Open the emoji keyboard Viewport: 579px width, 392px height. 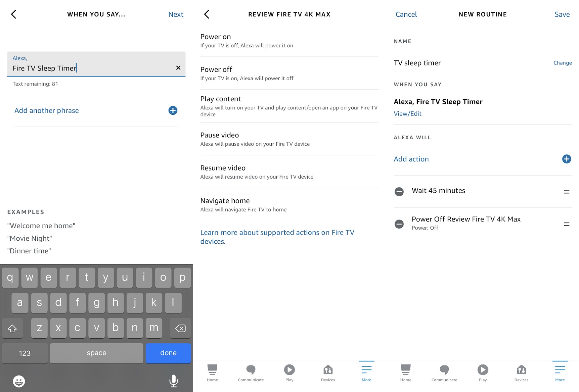click(19, 381)
